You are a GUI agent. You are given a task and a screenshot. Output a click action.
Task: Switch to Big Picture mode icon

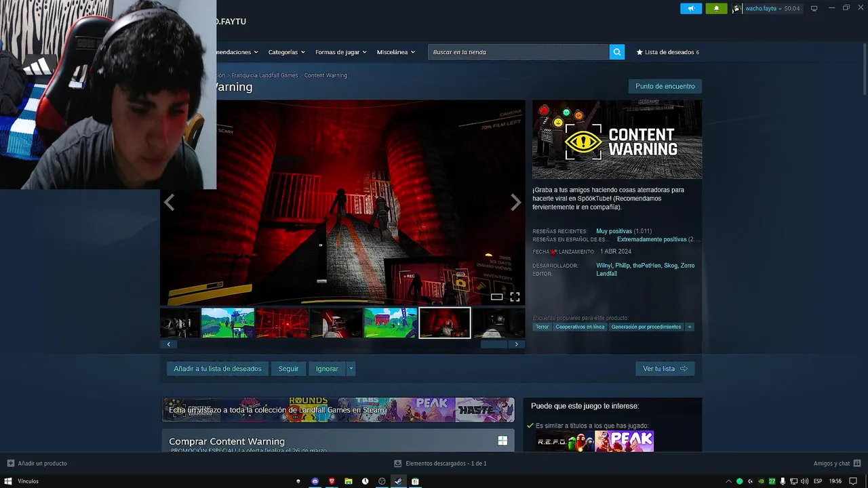tap(814, 8)
